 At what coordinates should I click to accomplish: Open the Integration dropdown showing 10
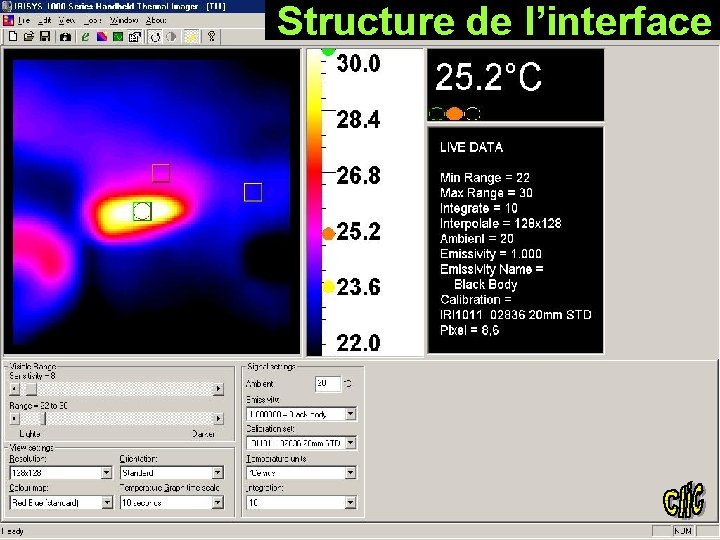(301, 502)
